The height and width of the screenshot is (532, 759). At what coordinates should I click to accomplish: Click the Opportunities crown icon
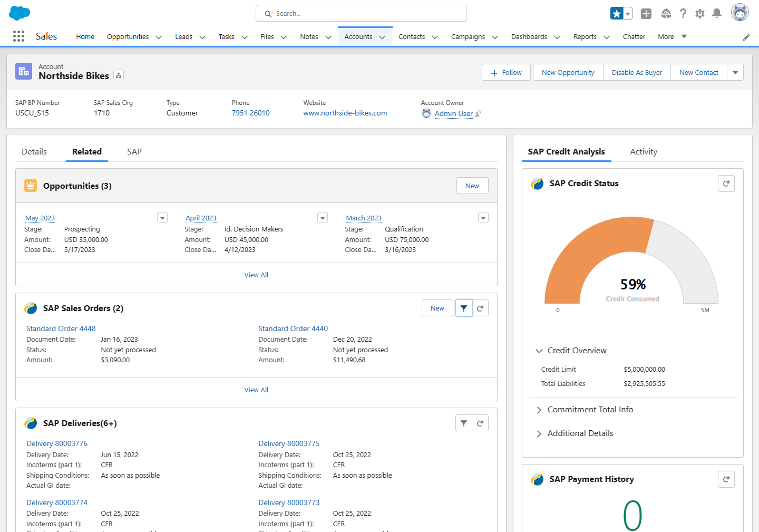(x=31, y=186)
